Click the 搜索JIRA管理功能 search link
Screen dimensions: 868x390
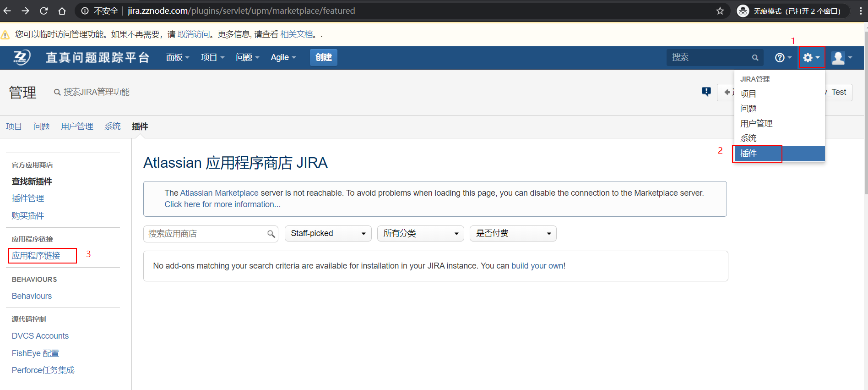(x=92, y=92)
